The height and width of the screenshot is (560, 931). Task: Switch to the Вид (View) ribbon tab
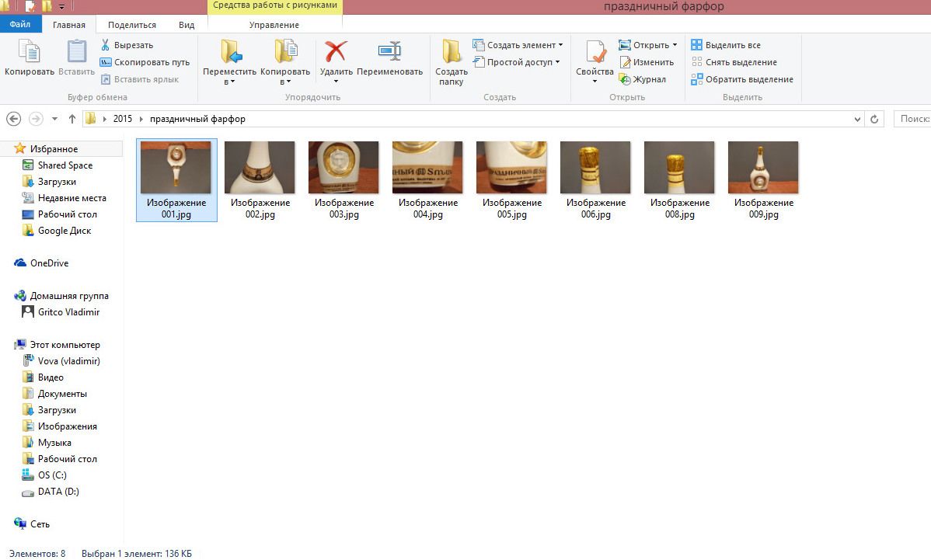pos(187,25)
